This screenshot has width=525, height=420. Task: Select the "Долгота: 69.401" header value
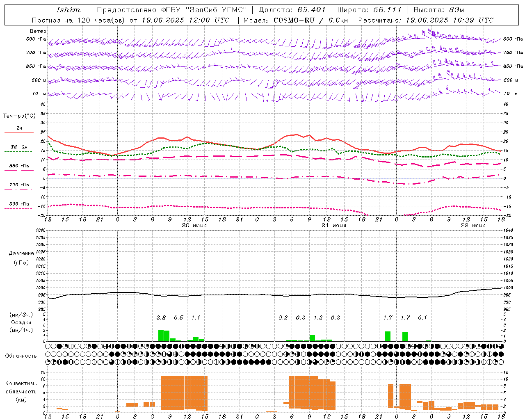coord(292,10)
